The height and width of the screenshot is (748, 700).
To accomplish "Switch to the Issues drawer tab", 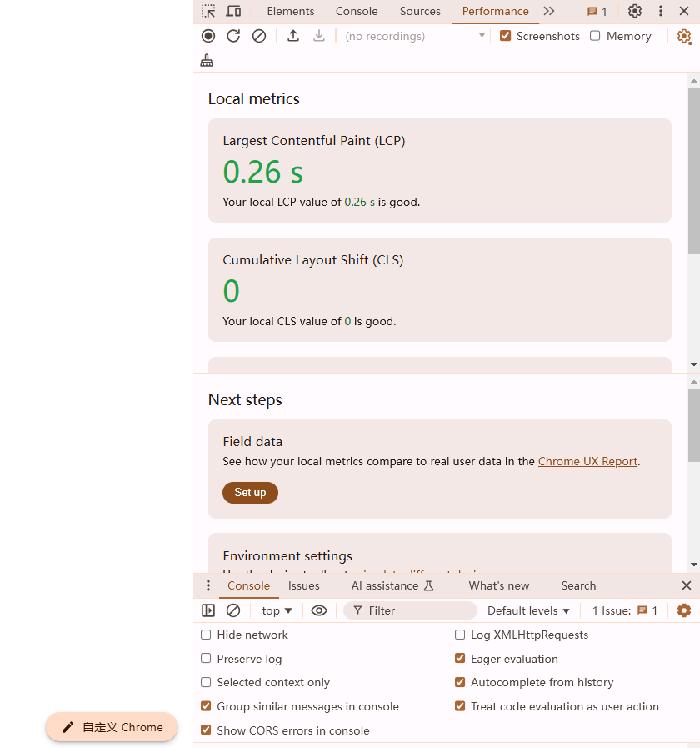I will click(303, 585).
